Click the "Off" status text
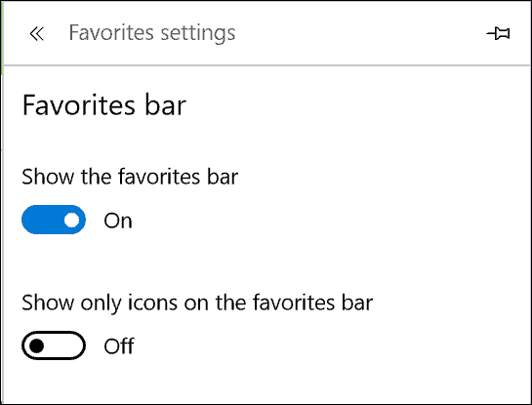The image size is (532, 405). pyautogui.click(x=119, y=346)
